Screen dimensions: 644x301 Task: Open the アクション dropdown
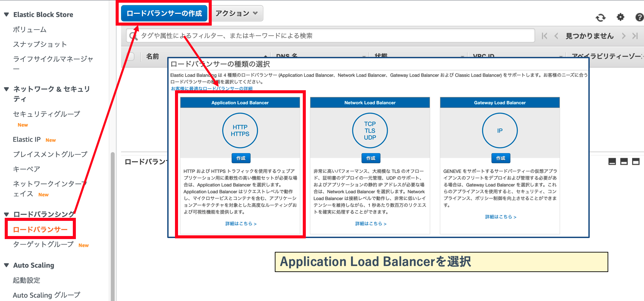click(x=237, y=13)
